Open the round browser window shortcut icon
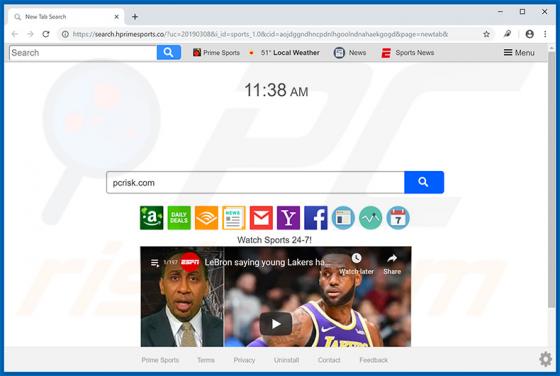 (343, 218)
